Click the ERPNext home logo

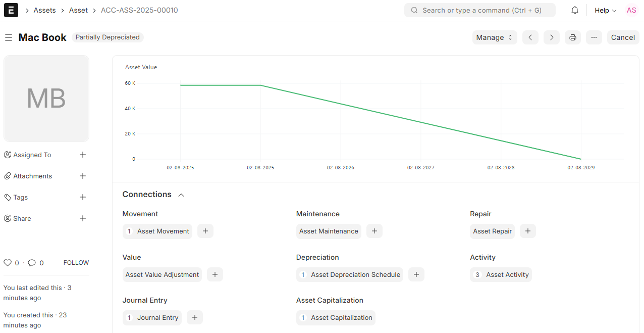(x=11, y=10)
